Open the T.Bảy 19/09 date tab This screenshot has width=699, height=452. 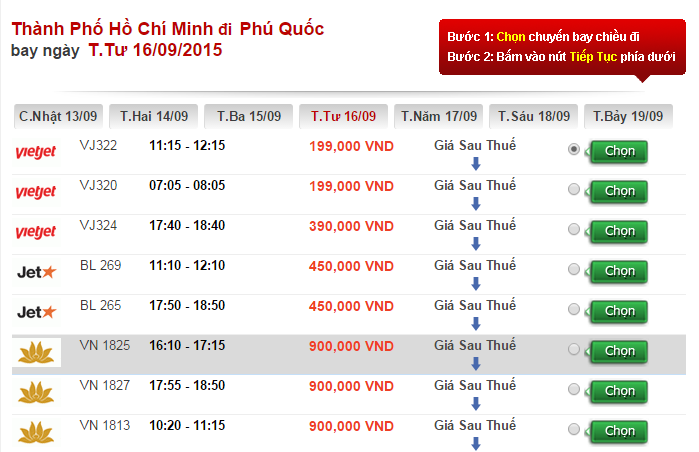point(627,117)
